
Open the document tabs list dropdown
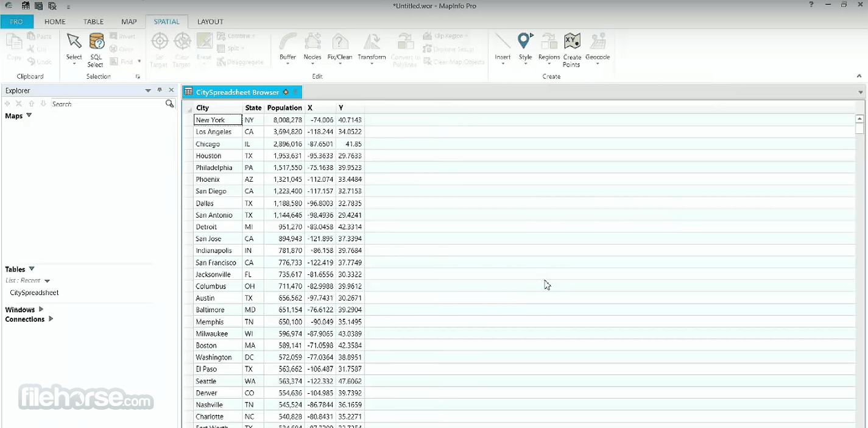(x=861, y=93)
